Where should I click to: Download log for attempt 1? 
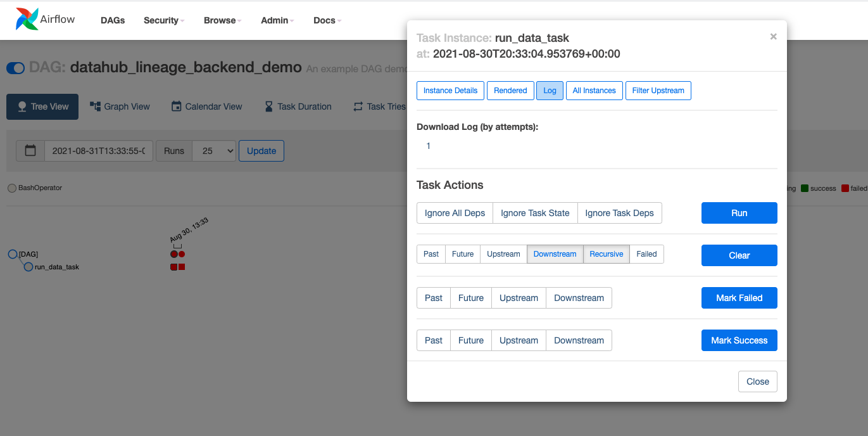tap(429, 146)
